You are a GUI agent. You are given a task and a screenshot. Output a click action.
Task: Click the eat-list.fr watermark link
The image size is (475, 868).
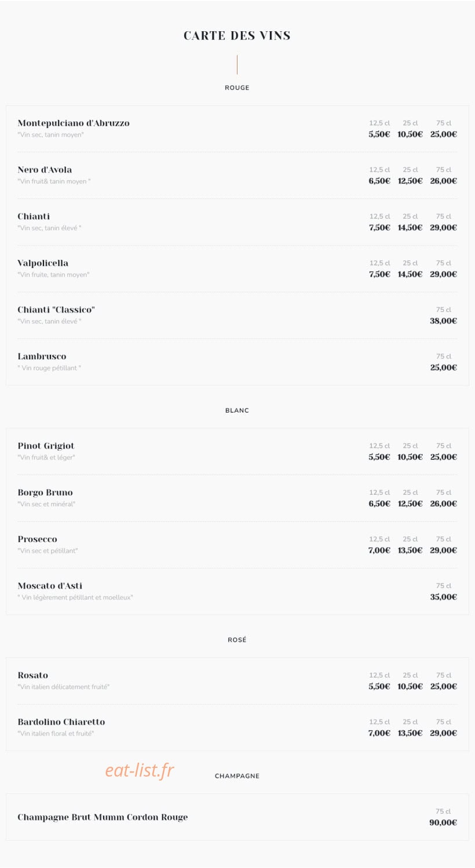(140, 770)
